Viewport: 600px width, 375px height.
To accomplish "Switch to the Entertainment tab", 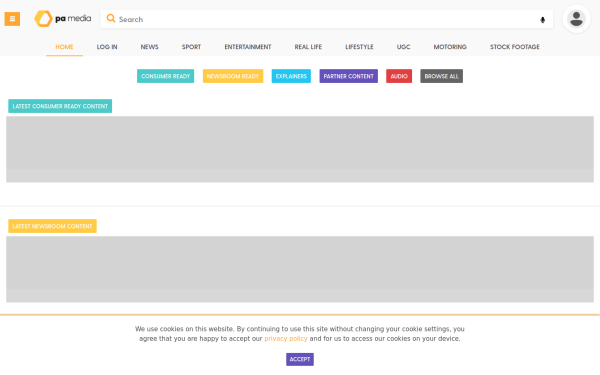I will [x=248, y=47].
